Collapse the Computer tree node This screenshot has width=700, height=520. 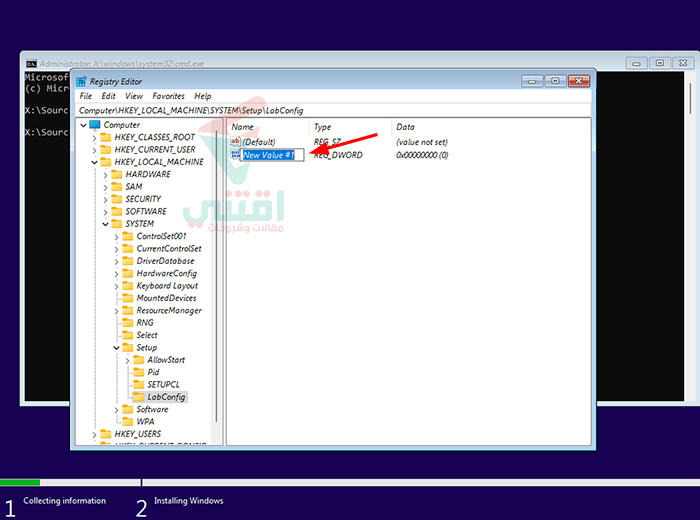83,125
